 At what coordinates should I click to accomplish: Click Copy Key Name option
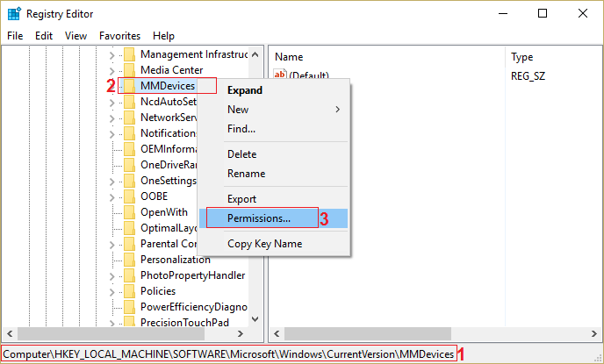click(264, 244)
